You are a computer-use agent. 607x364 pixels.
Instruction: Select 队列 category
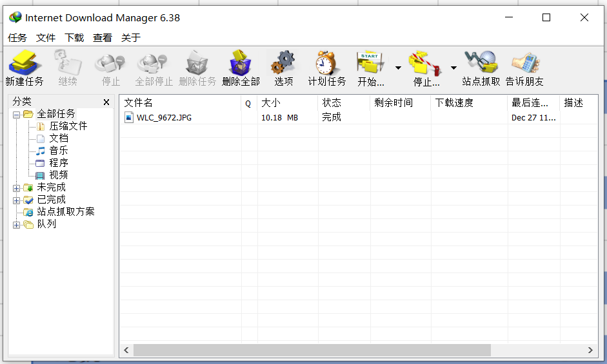(46, 224)
